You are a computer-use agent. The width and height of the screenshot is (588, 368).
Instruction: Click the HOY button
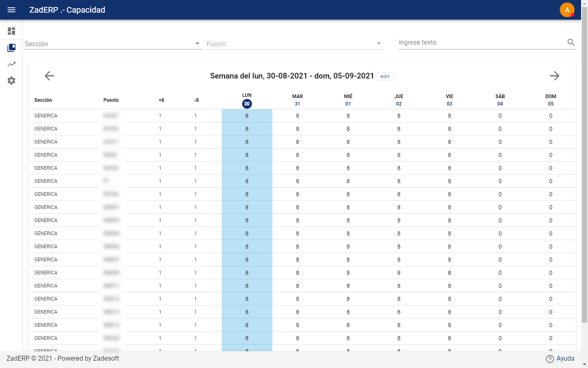click(x=385, y=76)
